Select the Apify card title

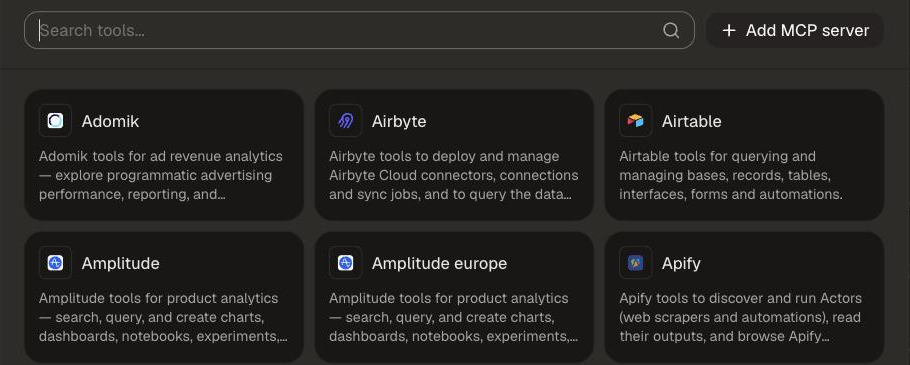point(681,263)
